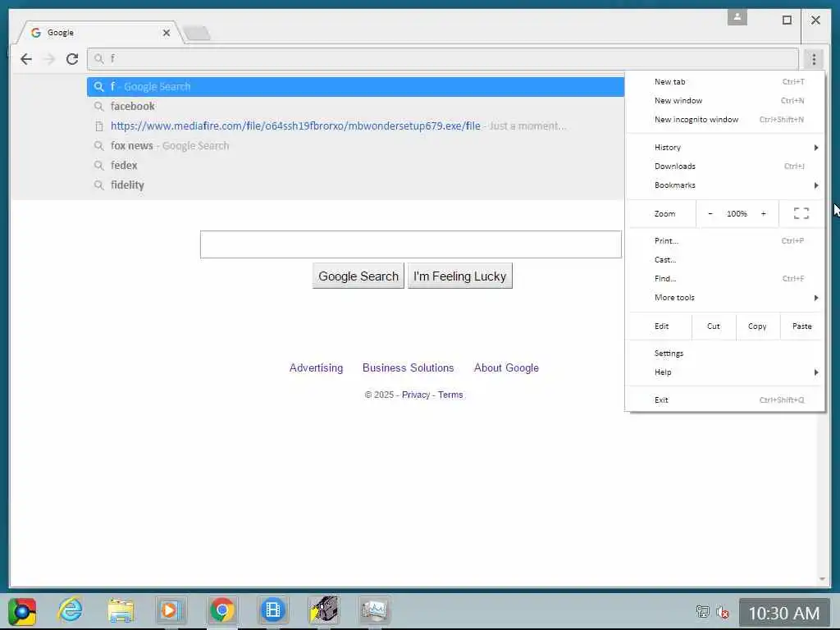
Task: Click the page scrollbar down arrow
Action: pyautogui.click(x=822, y=579)
